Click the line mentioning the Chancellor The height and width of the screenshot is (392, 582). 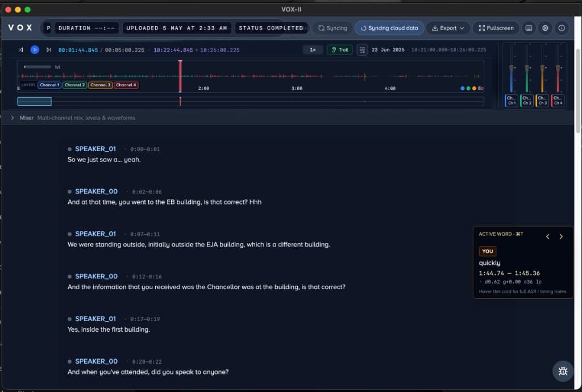pyautogui.click(x=206, y=287)
